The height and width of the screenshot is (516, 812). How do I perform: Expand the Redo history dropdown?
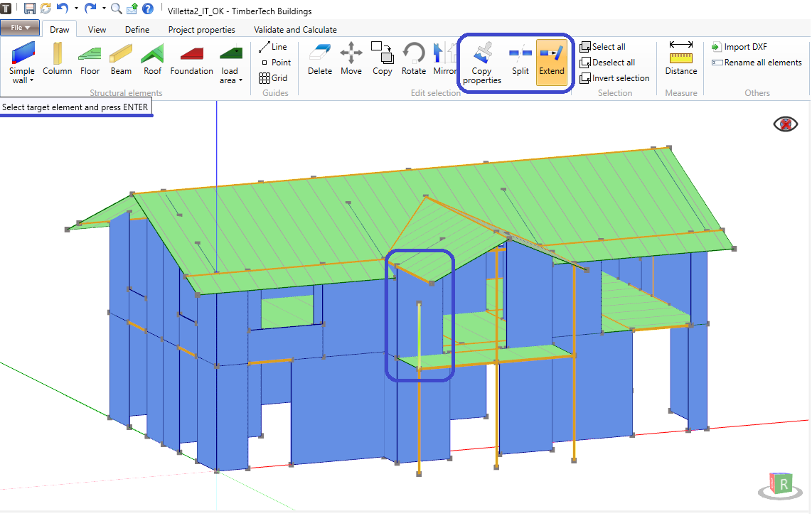104,9
